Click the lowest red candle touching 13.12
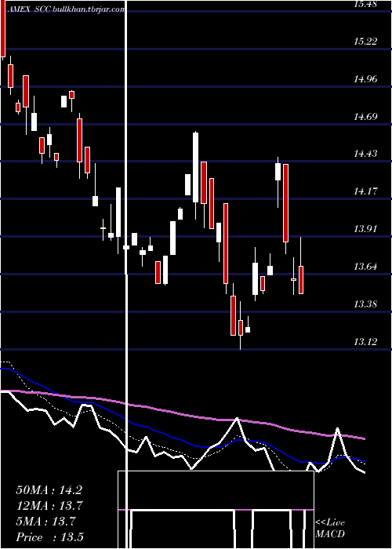Screen dimensions: 392x549 point(241,328)
